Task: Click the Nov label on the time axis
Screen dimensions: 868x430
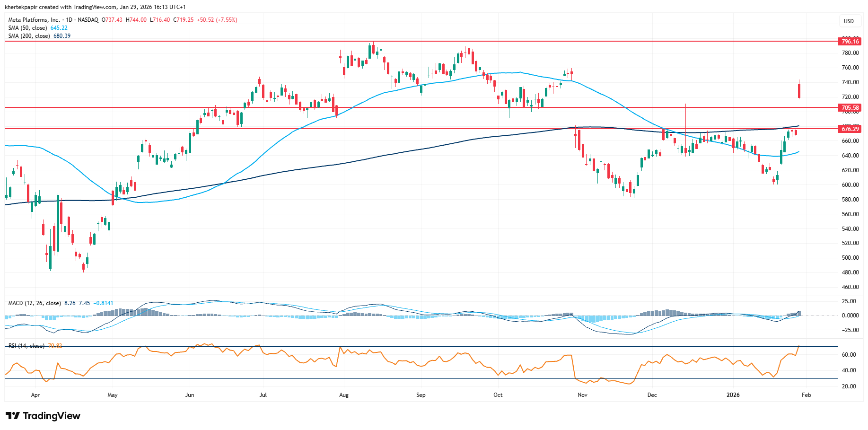Action: click(x=582, y=395)
